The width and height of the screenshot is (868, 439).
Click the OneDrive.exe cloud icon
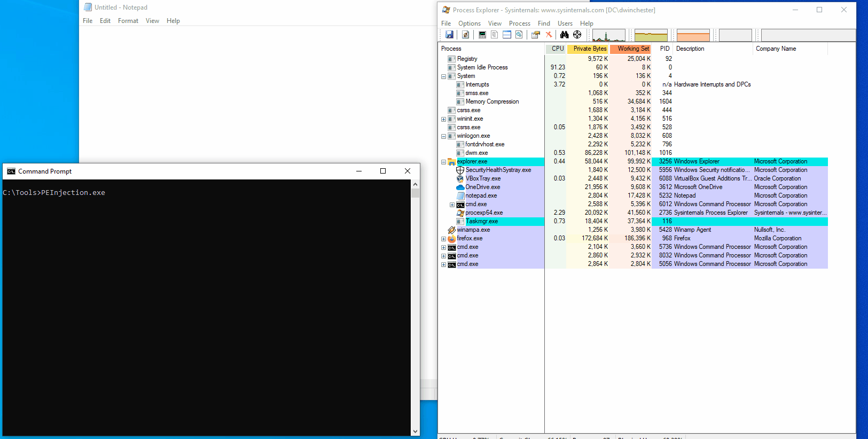pos(460,187)
